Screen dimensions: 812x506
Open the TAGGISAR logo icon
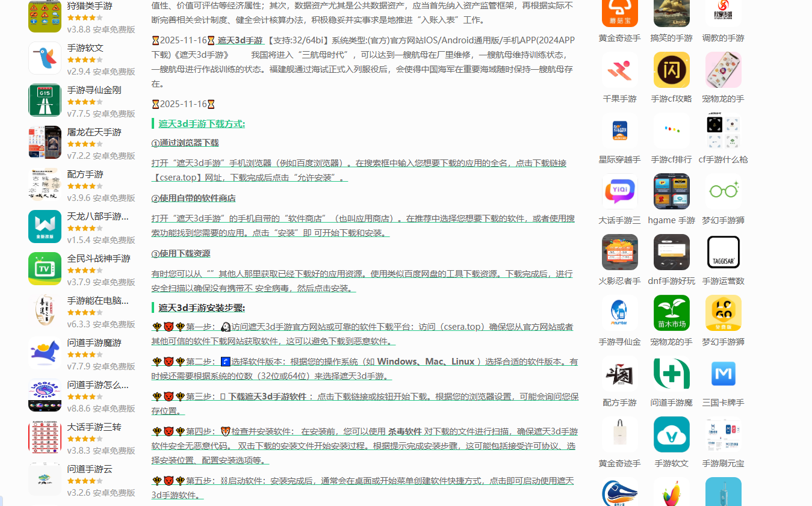tap(723, 252)
